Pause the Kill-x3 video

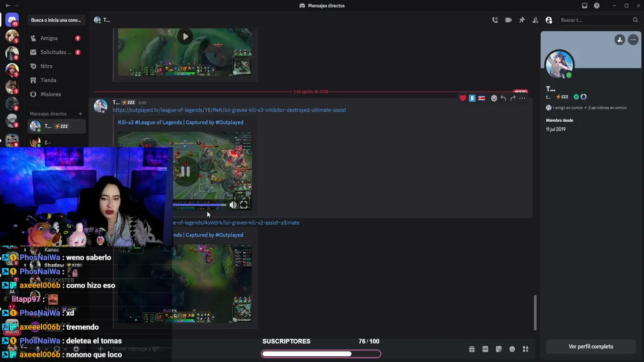pos(185,171)
